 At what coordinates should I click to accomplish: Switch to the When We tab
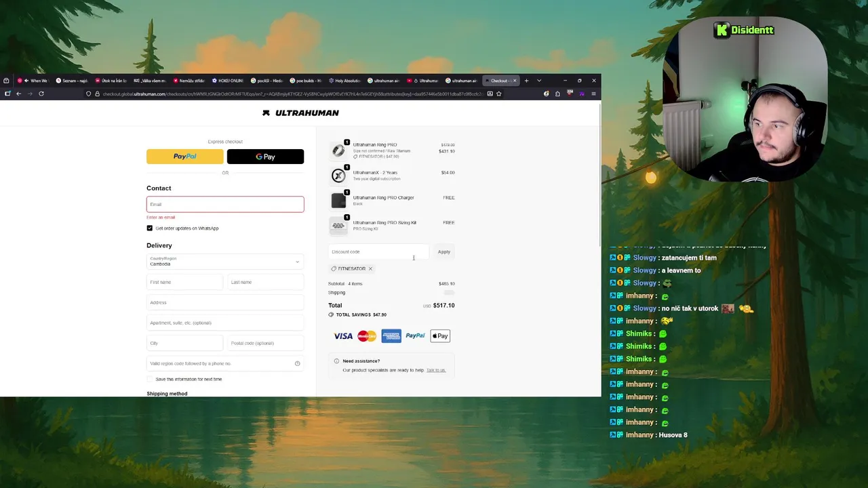(35, 81)
